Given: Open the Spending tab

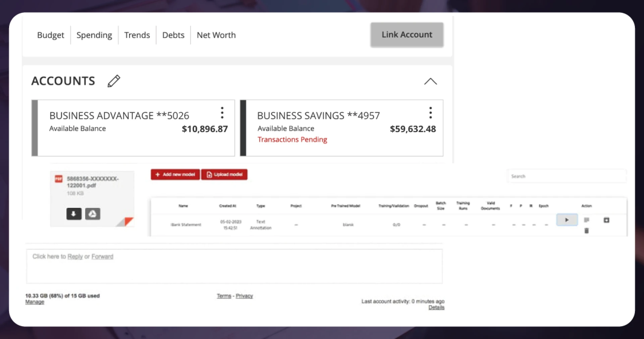Looking at the screenshot, I should 94,35.
